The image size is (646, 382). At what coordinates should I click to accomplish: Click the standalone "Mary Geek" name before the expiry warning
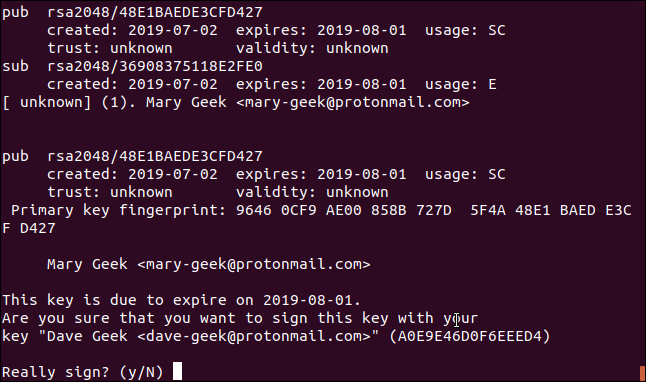tap(87, 265)
